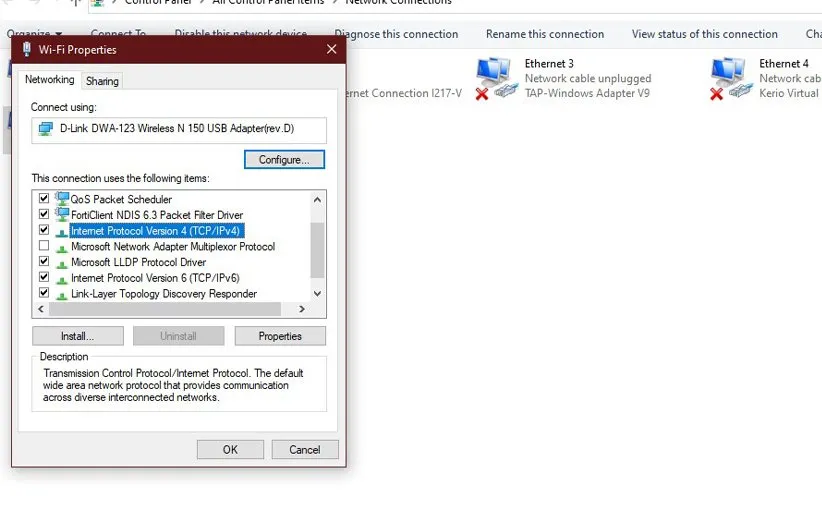Click View status of this connection

click(x=705, y=34)
